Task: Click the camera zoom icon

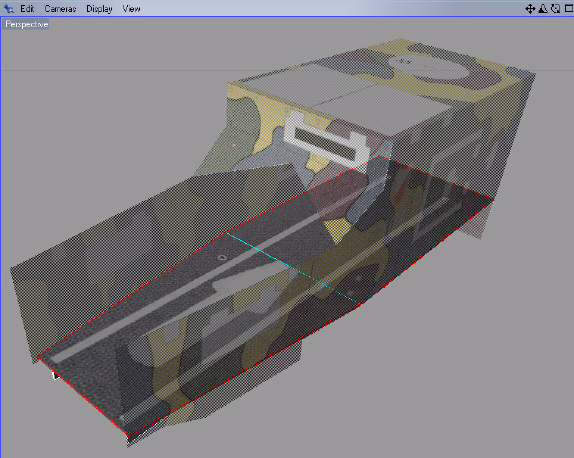Action: (x=543, y=8)
